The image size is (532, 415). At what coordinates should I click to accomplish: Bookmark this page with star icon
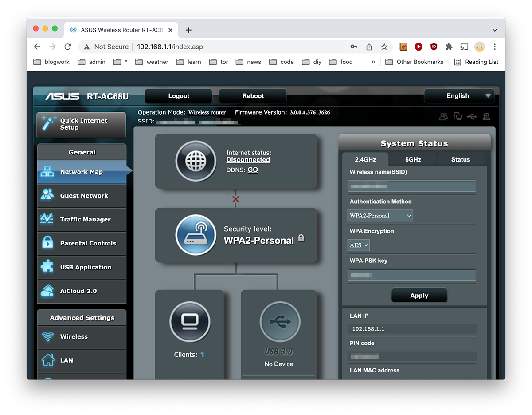(384, 47)
